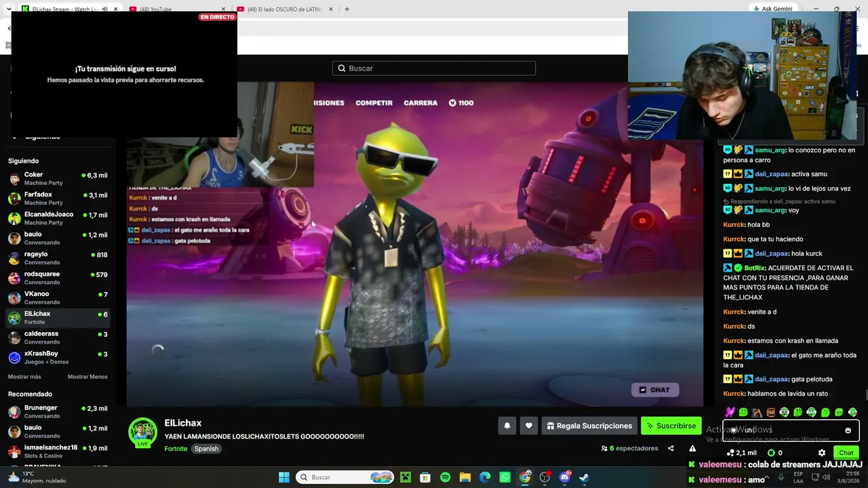Select CARRERA in the game menu
This screenshot has width=868, height=488.
(420, 103)
